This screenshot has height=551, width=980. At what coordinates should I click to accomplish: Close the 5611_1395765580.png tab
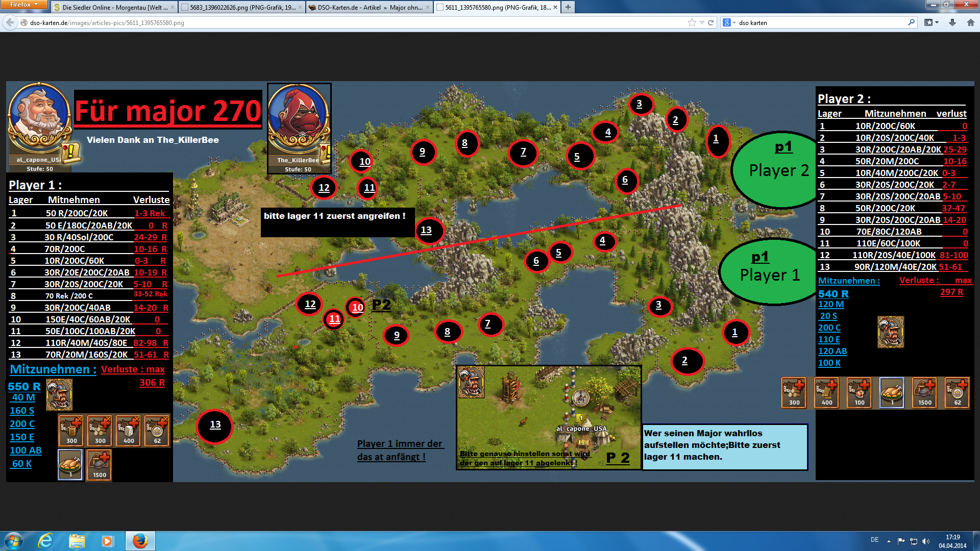point(555,7)
